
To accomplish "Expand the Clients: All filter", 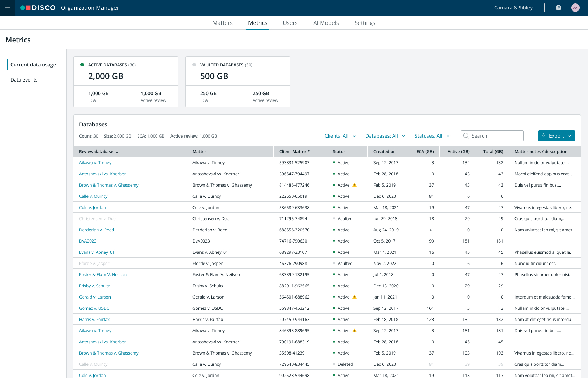I will (x=340, y=136).
